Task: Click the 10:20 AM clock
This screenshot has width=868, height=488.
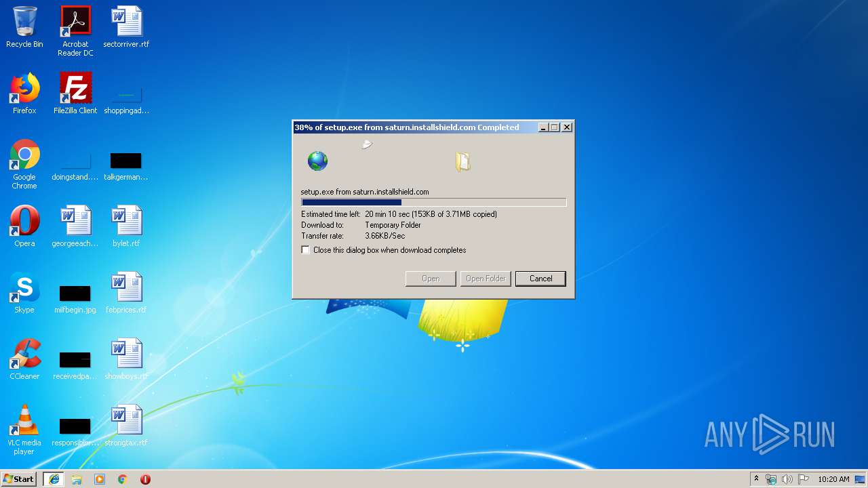Action: click(833, 479)
